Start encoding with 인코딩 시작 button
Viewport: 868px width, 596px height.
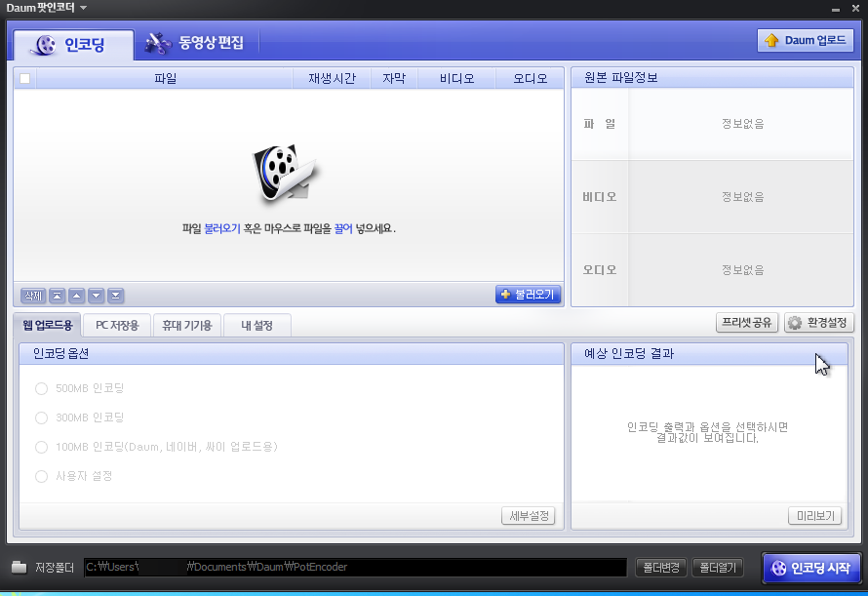[x=811, y=568]
